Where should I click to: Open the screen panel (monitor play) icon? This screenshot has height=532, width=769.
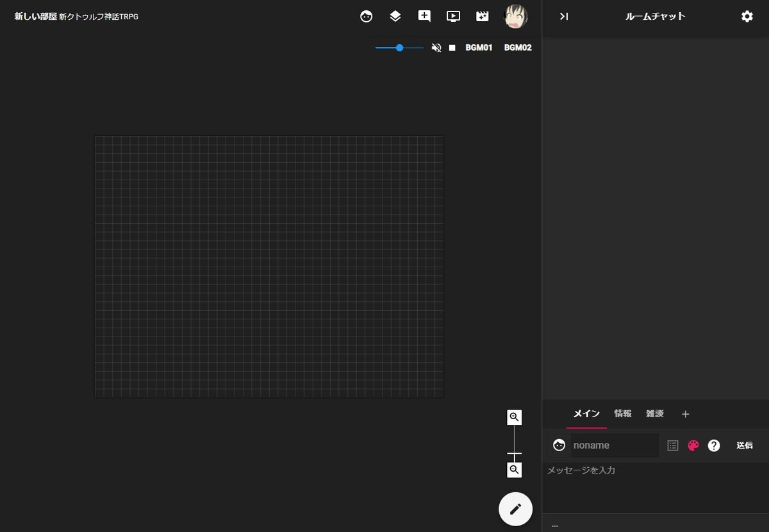pyautogui.click(x=453, y=17)
